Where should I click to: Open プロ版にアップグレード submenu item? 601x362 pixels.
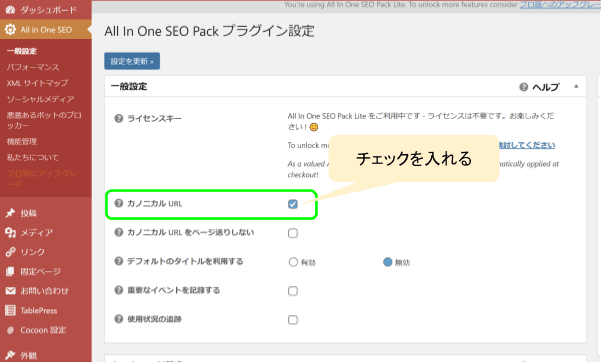tap(42, 179)
